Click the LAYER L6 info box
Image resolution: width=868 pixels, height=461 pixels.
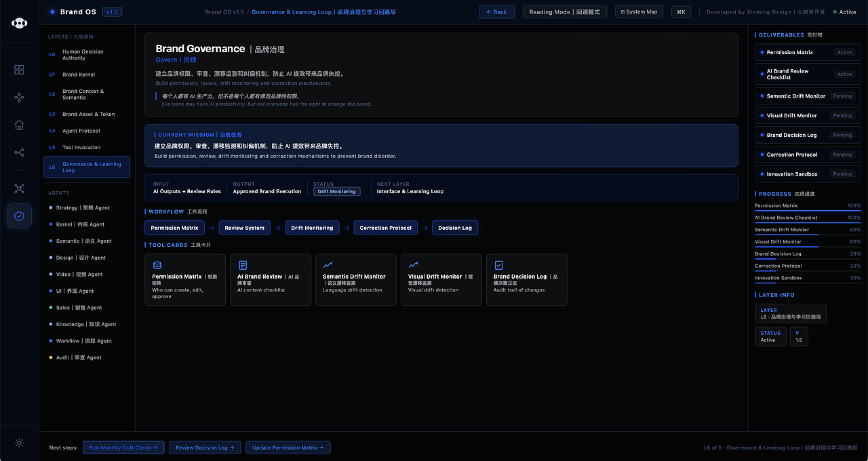(x=791, y=313)
